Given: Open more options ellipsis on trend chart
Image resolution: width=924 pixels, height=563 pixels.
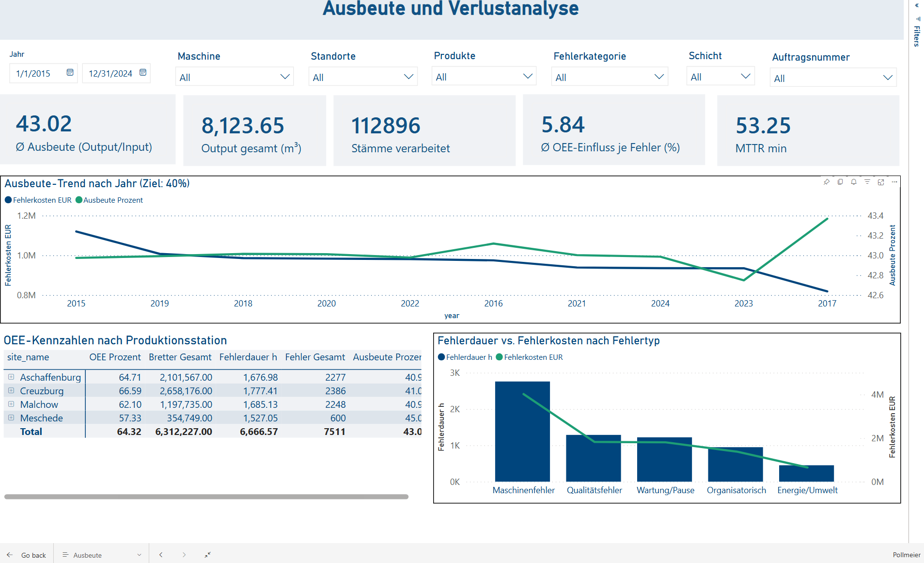Looking at the screenshot, I should [x=894, y=182].
